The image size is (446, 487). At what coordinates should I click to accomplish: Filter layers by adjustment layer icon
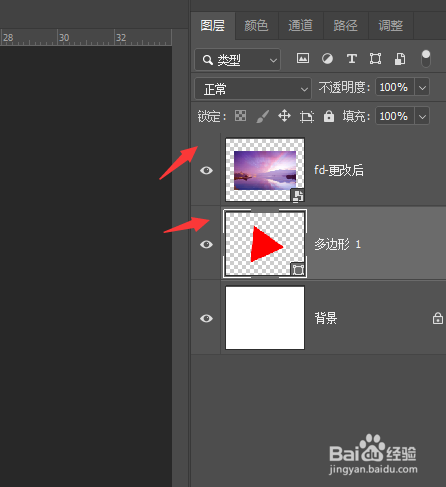[327, 59]
